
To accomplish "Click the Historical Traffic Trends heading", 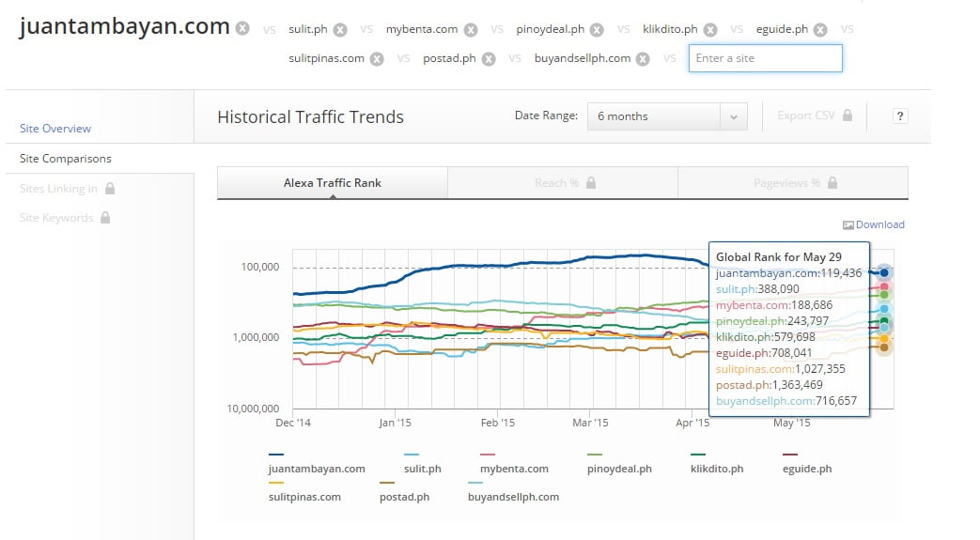I will pos(311,116).
